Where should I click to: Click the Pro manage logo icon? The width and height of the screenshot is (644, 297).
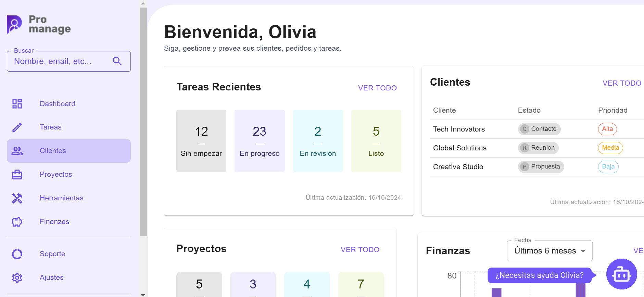coord(14,25)
